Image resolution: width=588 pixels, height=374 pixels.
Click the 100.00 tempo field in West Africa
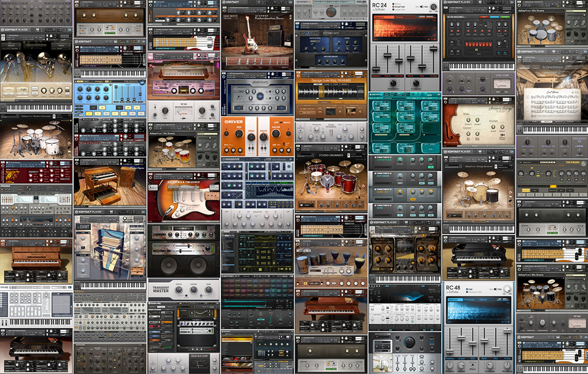click(314, 283)
